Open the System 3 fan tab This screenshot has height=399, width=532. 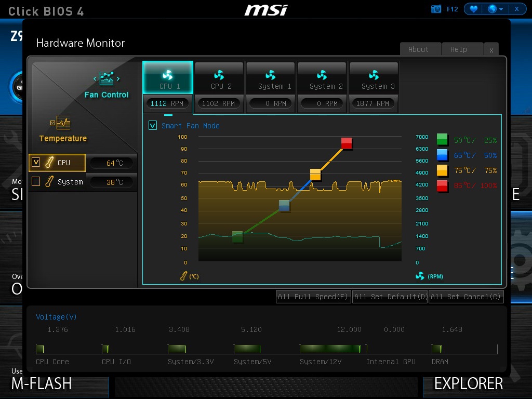coord(374,78)
